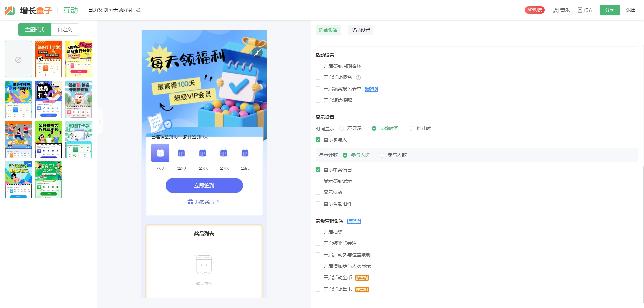Enable 显示智能组件 checkbox
This screenshot has height=308, width=644.
click(x=318, y=204)
